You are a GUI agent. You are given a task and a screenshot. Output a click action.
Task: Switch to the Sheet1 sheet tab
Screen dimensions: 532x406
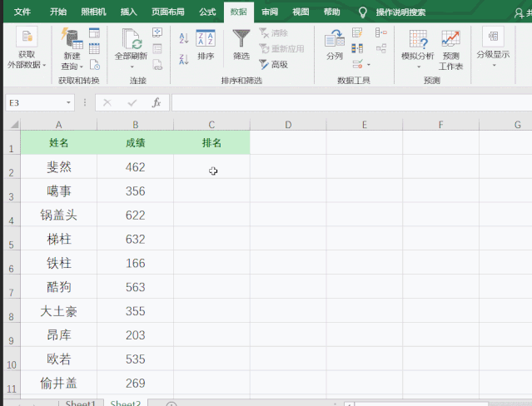click(81, 403)
